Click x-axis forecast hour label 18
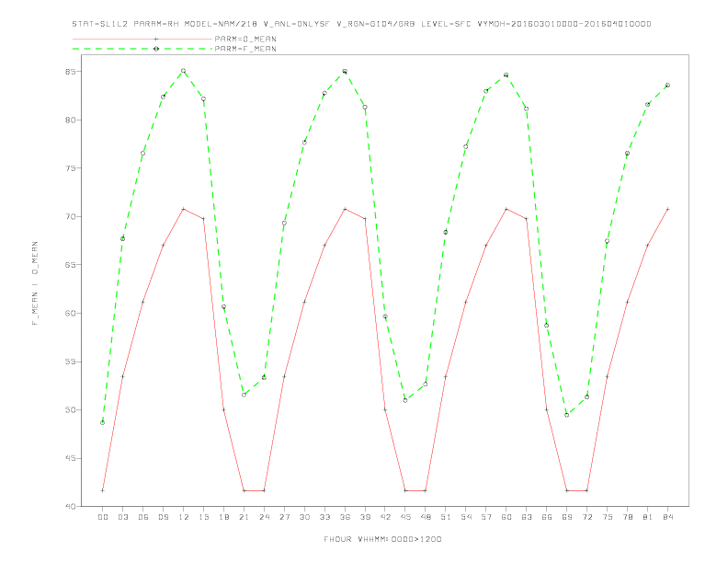Image resolution: width=728 pixels, height=563 pixels. click(223, 517)
